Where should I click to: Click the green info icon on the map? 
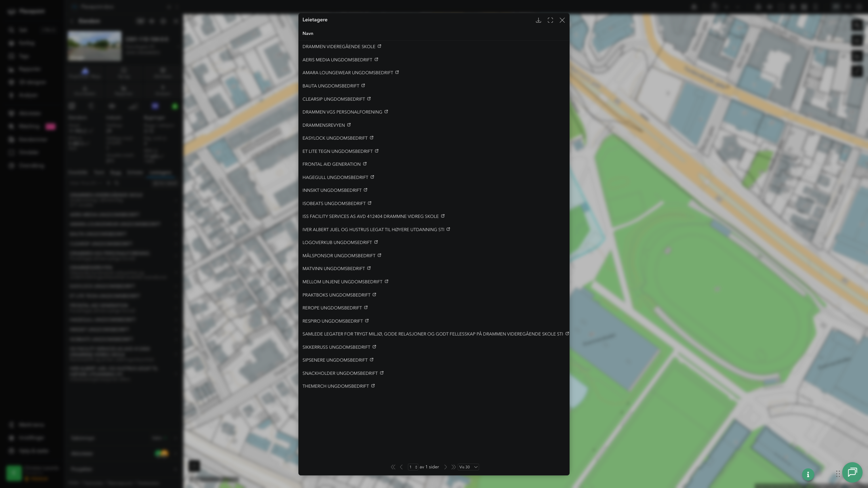point(808,474)
